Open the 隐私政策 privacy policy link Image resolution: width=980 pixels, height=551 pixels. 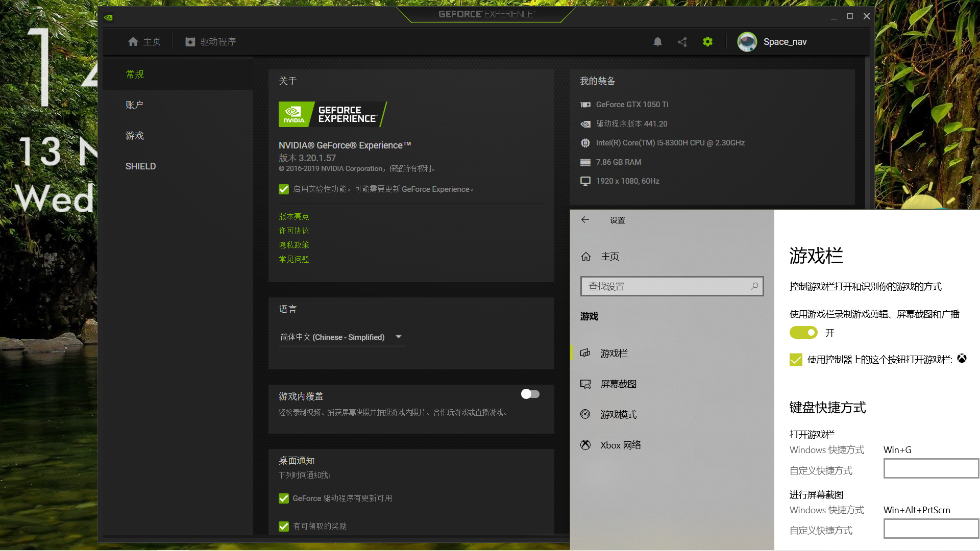coord(294,245)
